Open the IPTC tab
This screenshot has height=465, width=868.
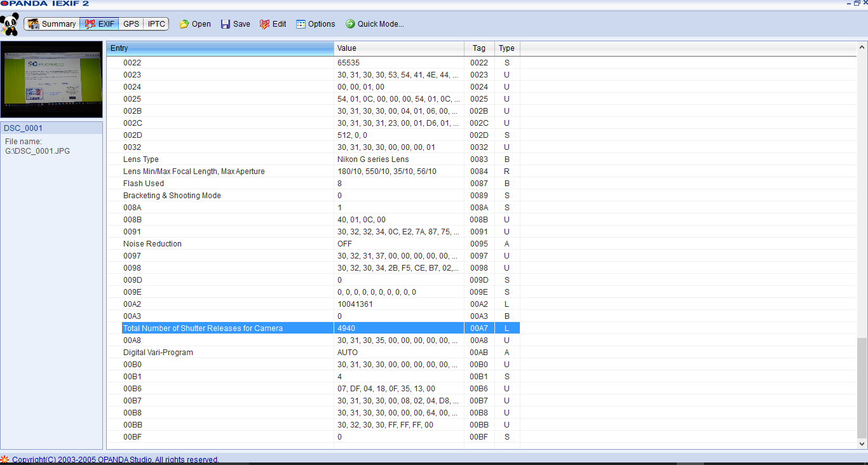pyautogui.click(x=156, y=24)
